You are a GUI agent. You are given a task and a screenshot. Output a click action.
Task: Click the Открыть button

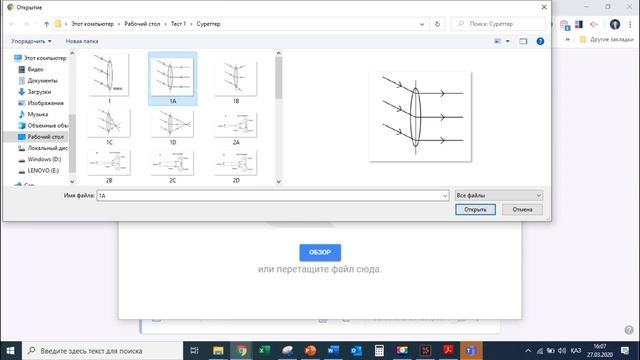pos(475,209)
